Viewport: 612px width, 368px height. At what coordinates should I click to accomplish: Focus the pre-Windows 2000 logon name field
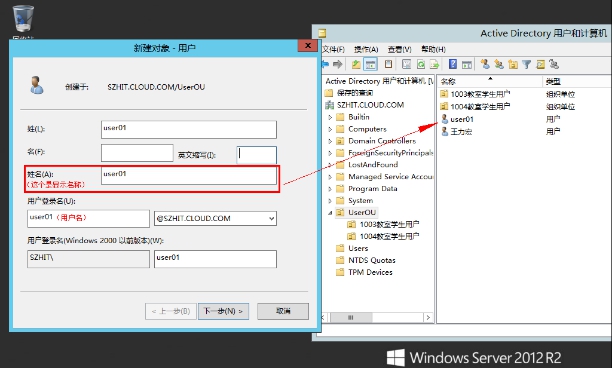pos(215,259)
